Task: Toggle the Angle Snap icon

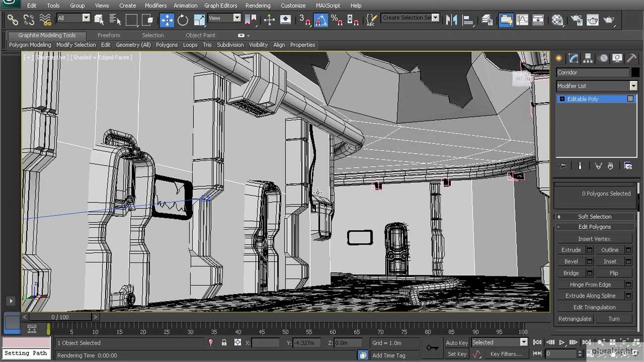Action: pyautogui.click(x=320, y=20)
